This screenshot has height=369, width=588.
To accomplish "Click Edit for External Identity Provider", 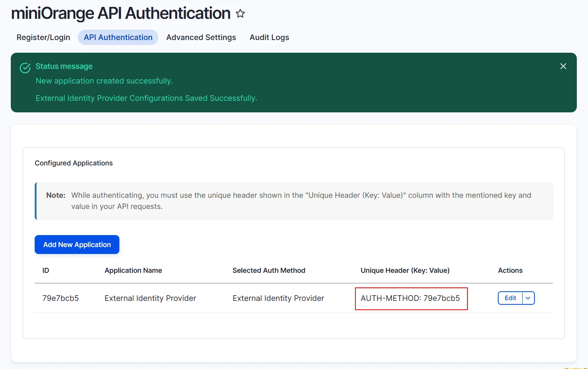I will point(510,298).
